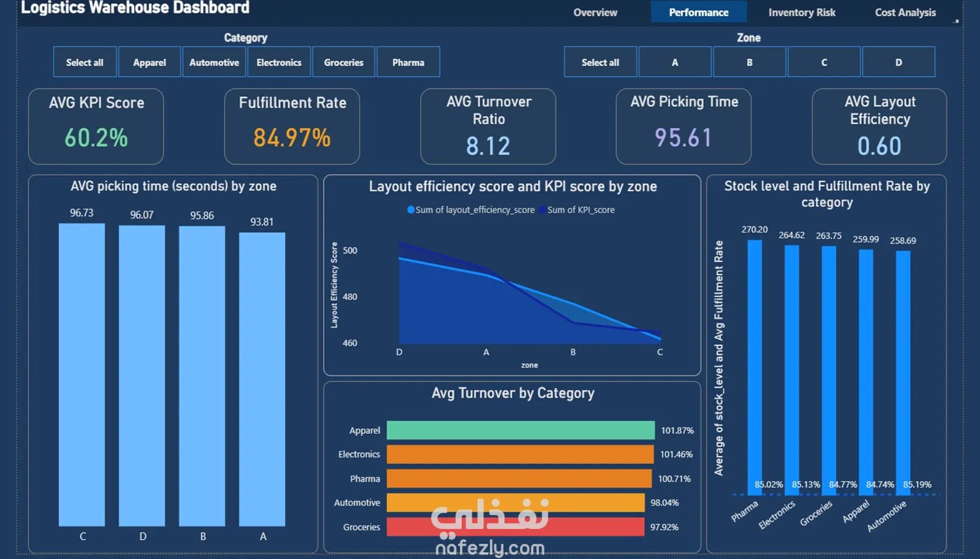Select the Pharma turnover bar
The width and height of the screenshot is (980, 559).
[x=519, y=478]
